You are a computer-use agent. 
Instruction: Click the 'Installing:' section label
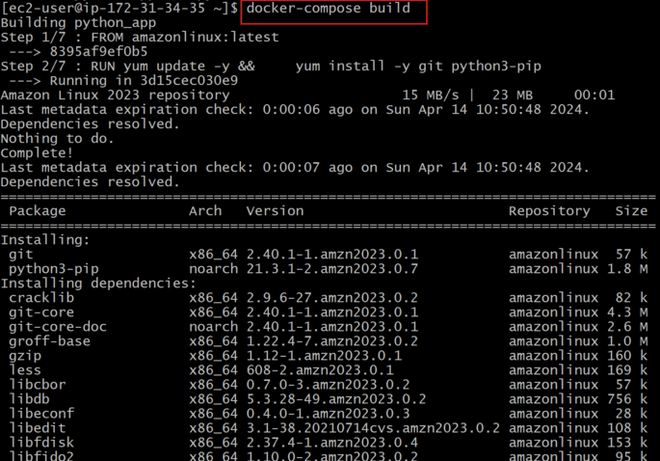(x=45, y=240)
